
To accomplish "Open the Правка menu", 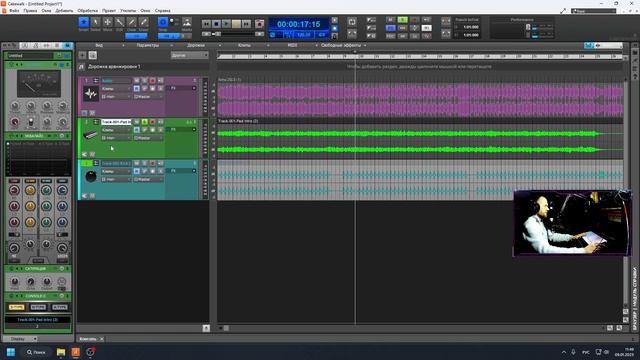I will coord(30,11).
